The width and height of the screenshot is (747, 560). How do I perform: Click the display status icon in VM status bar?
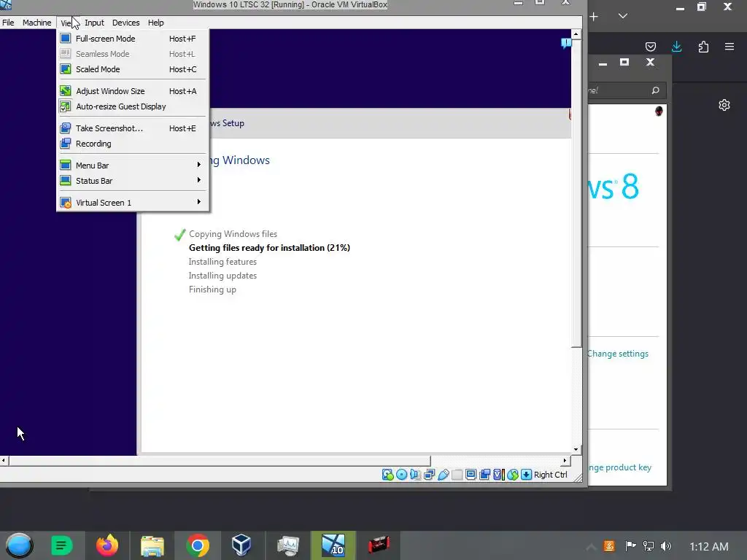pos(471,474)
